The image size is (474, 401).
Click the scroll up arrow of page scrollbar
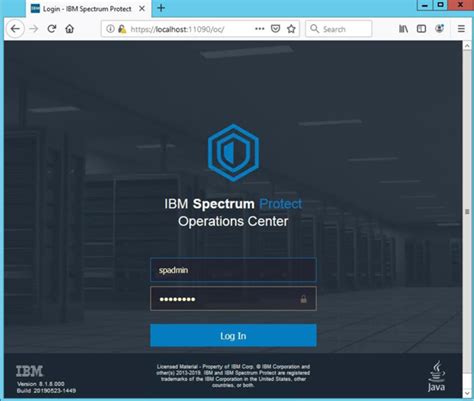click(x=467, y=46)
